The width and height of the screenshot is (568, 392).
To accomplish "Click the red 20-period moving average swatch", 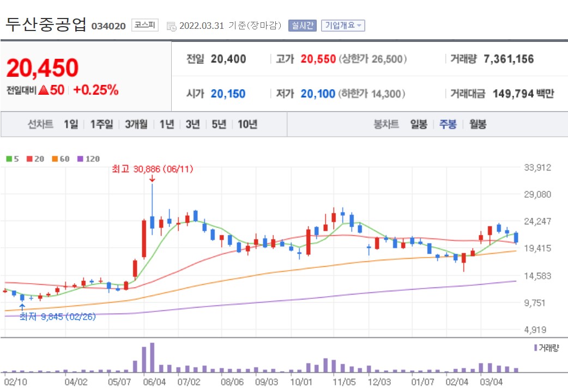I will point(29,158).
